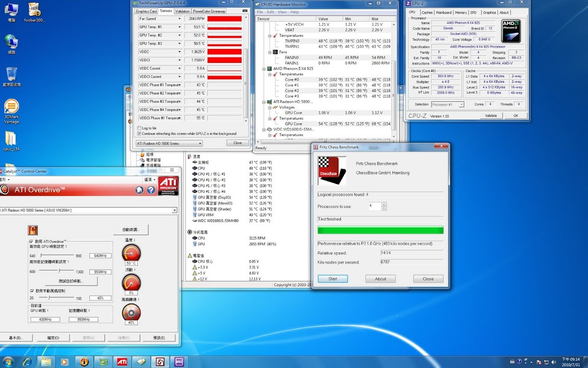Open the PowerColor Giveaway tab
The width and height of the screenshot is (588, 368).
pyautogui.click(x=209, y=11)
